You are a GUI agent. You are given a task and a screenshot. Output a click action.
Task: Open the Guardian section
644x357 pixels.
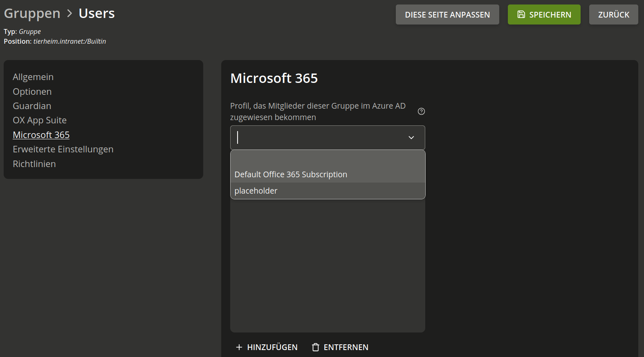pyautogui.click(x=32, y=106)
